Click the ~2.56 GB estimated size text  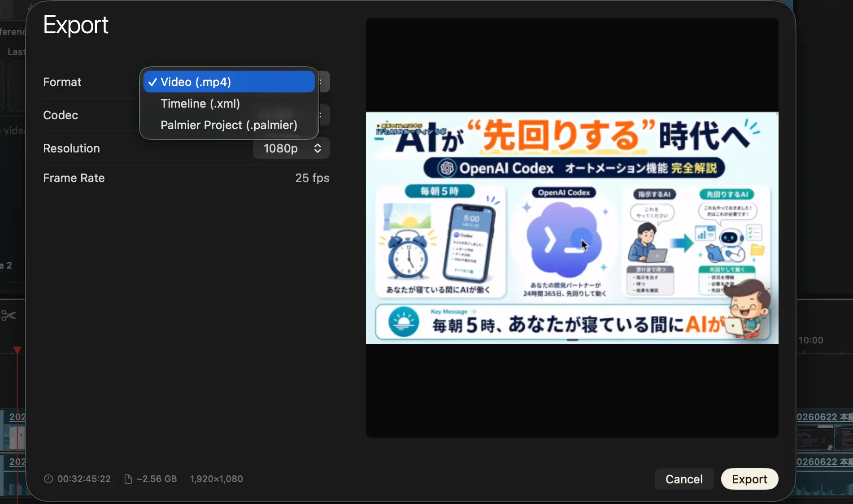(x=157, y=479)
